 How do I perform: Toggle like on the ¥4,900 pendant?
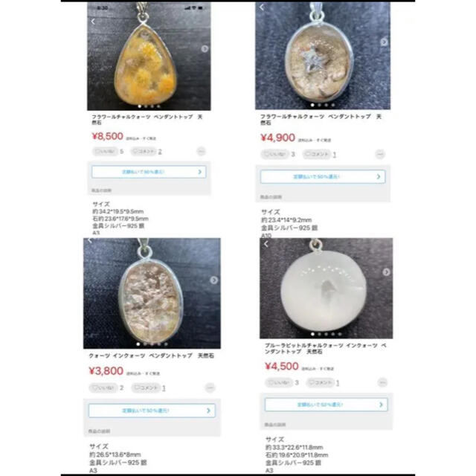pos(274,154)
